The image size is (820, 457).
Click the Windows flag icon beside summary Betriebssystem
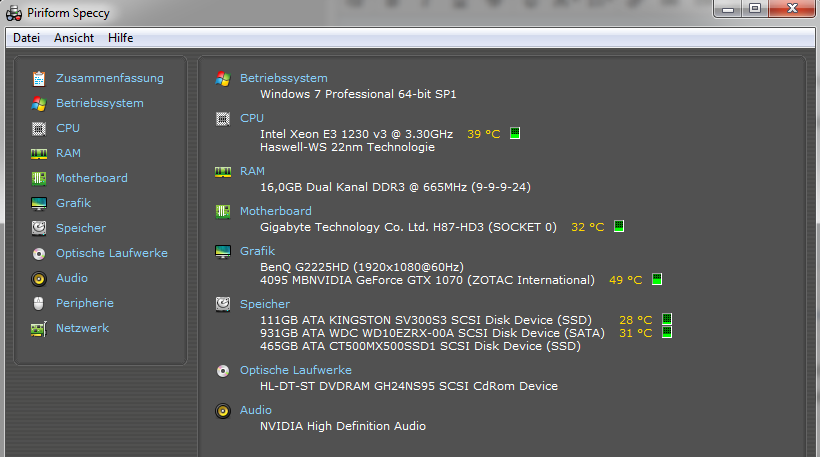pyautogui.click(x=223, y=79)
